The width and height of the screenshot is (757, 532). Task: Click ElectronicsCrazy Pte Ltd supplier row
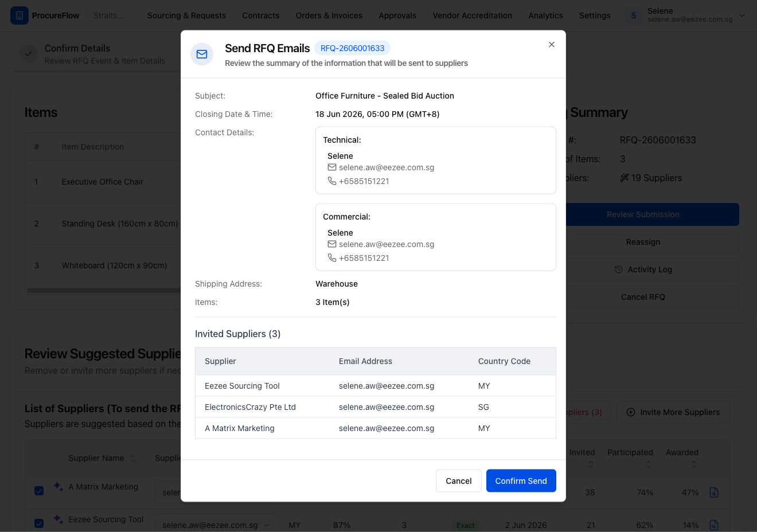pyautogui.click(x=376, y=407)
